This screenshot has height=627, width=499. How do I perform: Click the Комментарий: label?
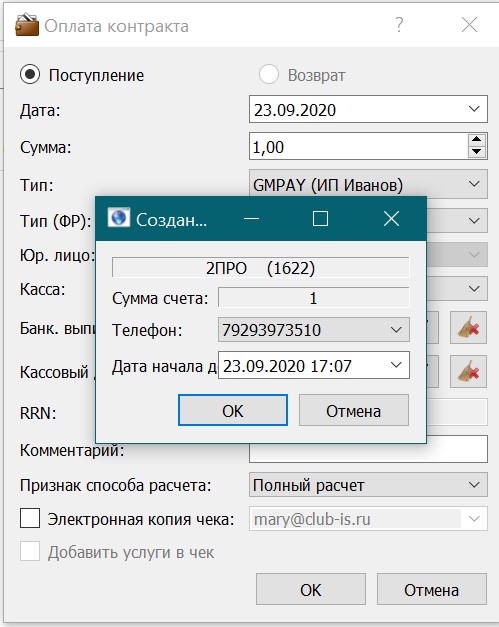[72, 450]
